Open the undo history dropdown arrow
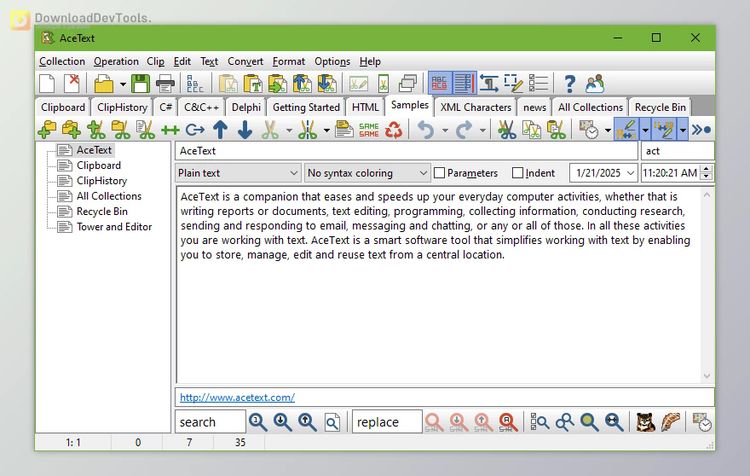 (445, 130)
